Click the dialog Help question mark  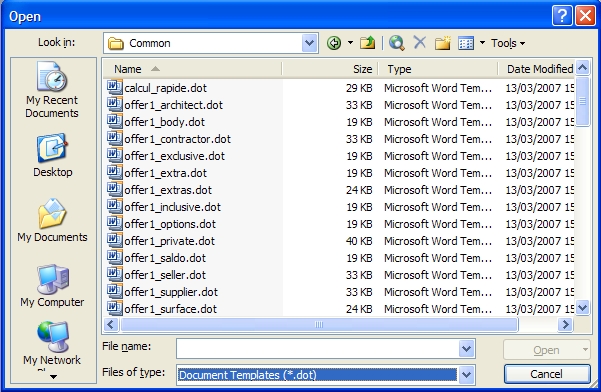pyautogui.click(x=562, y=16)
